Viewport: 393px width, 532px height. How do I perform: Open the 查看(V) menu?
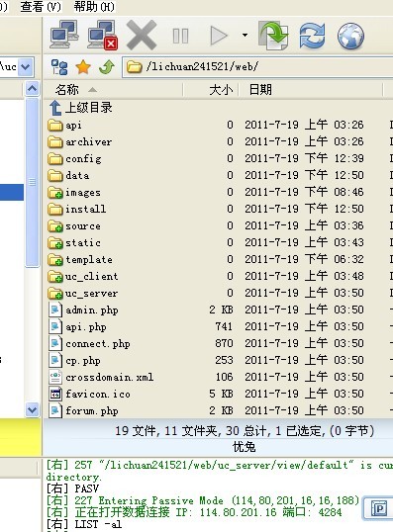pyautogui.click(x=41, y=7)
